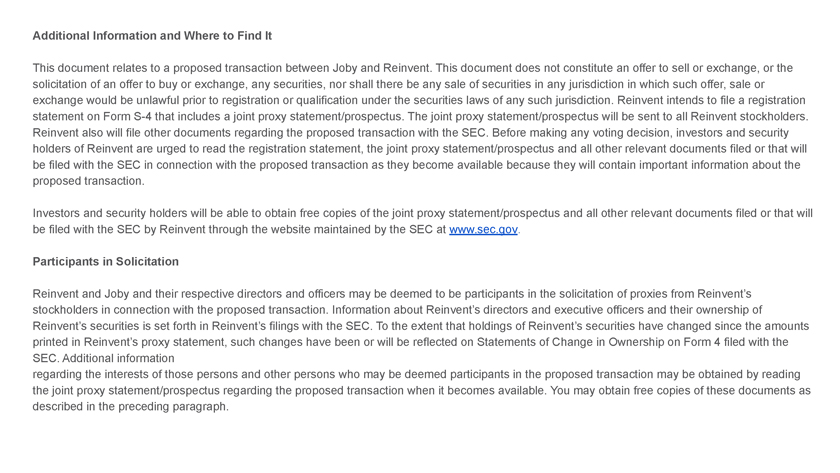Viewport: 840px width, 473px height.
Task: Open the www.sec.gov hyperlink
Action: (483, 230)
